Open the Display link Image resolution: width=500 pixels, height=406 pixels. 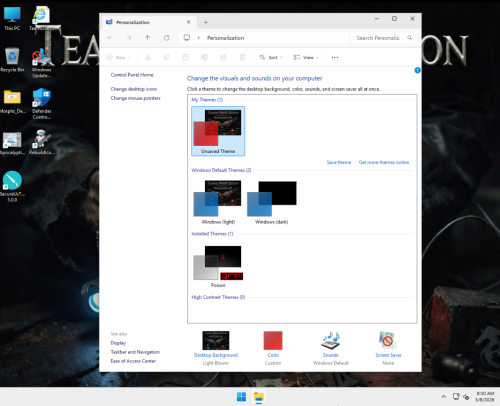[118, 343]
